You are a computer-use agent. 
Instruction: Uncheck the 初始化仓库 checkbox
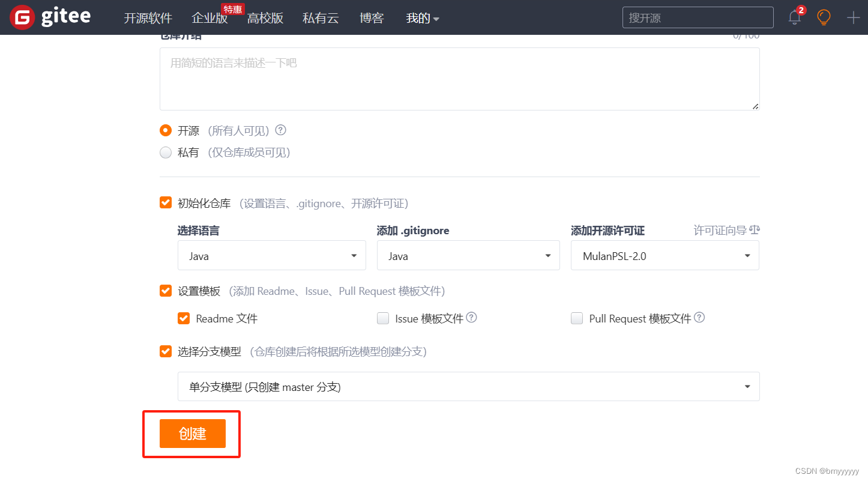(x=166, y=203)
